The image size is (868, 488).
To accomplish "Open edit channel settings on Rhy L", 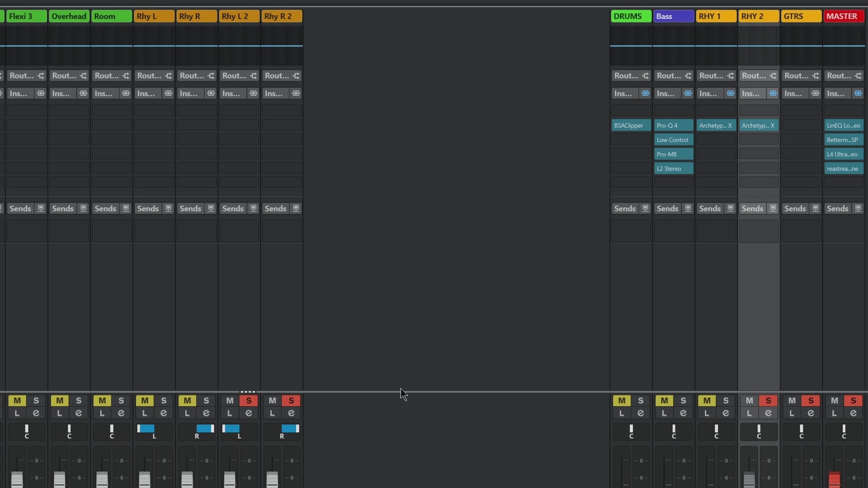I will pos(164,413).
